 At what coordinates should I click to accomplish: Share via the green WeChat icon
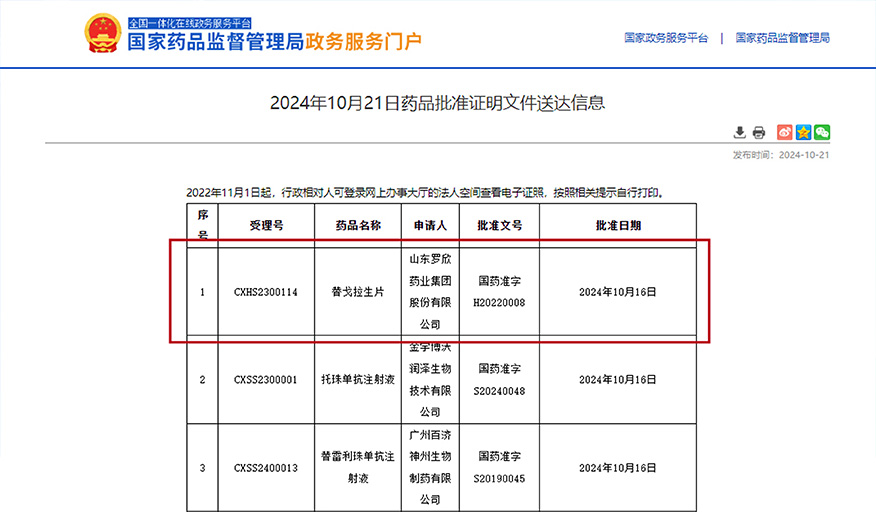(822, 132)
